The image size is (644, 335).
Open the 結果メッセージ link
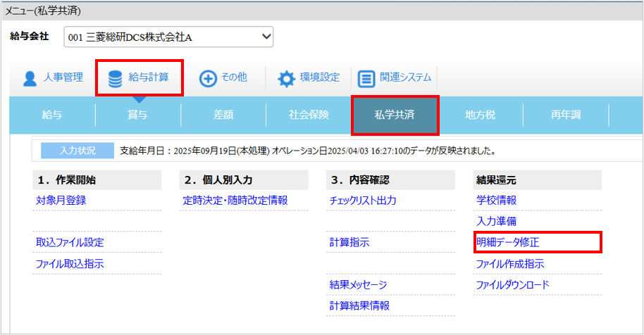click(x=358, y=284)
